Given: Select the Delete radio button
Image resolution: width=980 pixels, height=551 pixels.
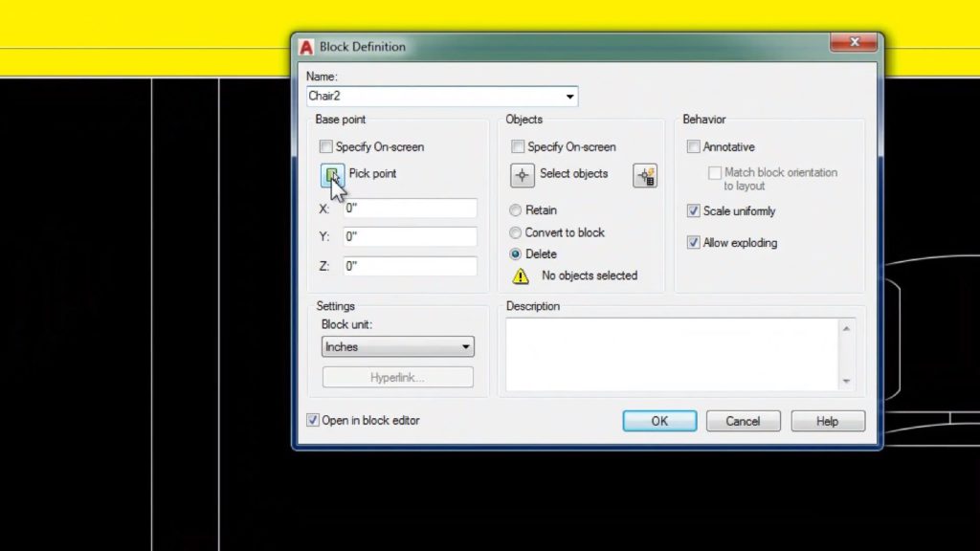Looking at the screenshot, I should [x=515, y=253].
